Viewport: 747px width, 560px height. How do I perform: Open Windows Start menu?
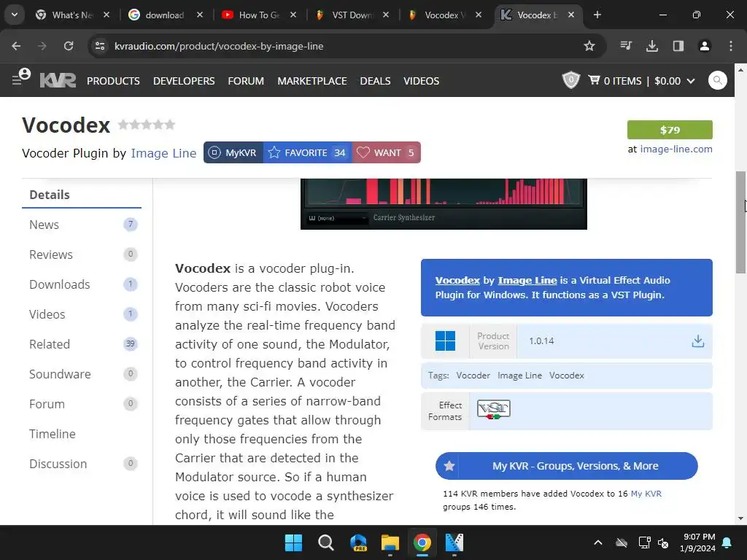pyautogui.click(x=293, y=542)
